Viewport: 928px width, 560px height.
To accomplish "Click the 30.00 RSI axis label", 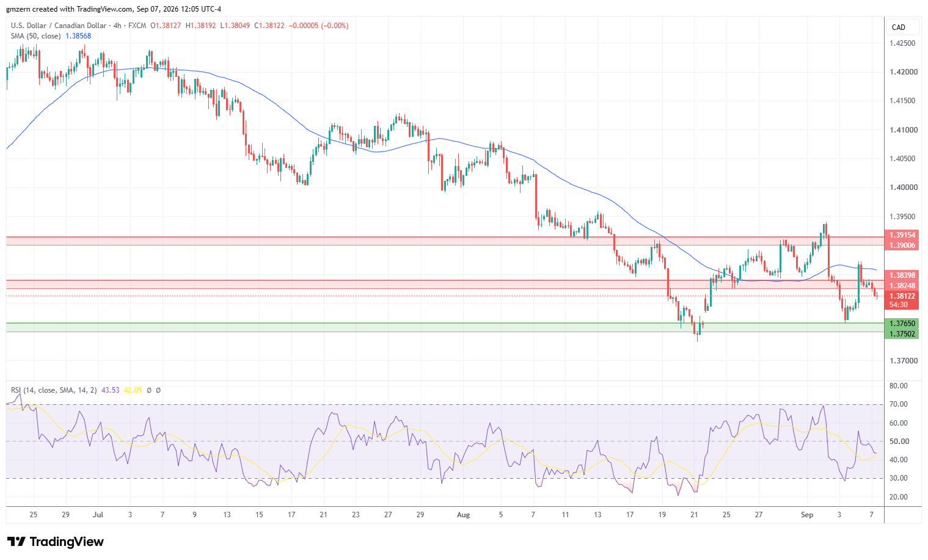I will pyautogui.click(x=899, y=478).
